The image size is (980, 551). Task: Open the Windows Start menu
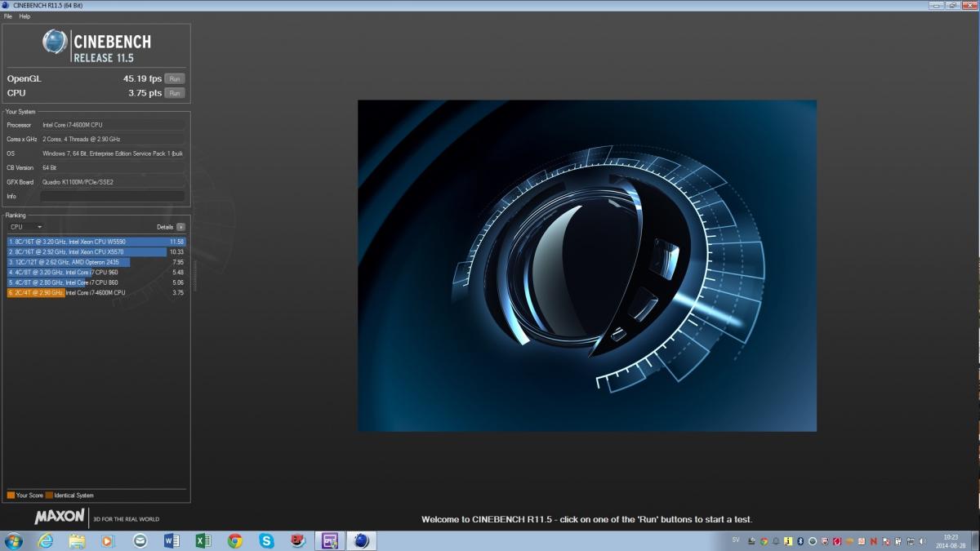coord(14,540)
